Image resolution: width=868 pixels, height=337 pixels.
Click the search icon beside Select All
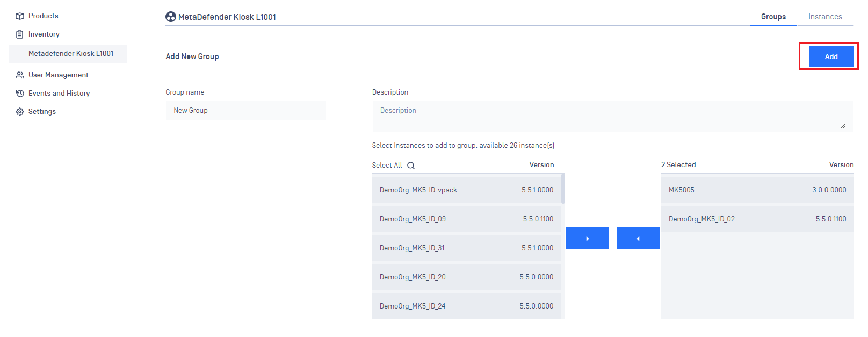tap(411, 166)
